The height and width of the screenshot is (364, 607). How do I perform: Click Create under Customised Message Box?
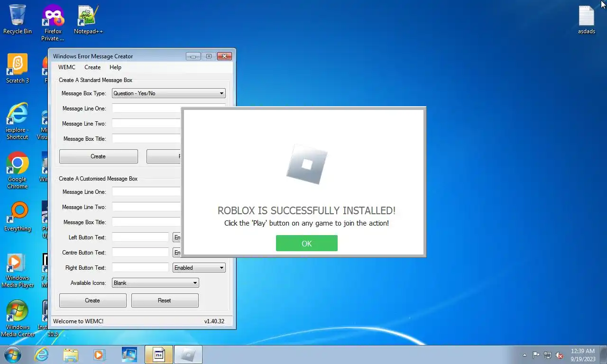[x=92, y=300]
